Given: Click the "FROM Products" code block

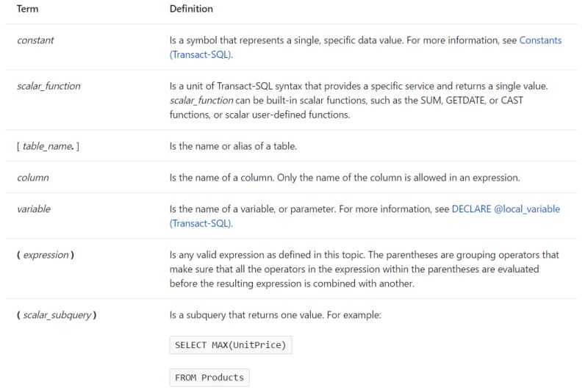Looking at the screenshot, I should click(x=209, y=378).
